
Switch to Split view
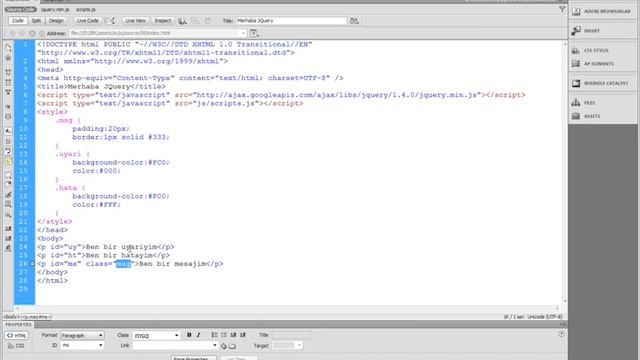tap(36, 21)
